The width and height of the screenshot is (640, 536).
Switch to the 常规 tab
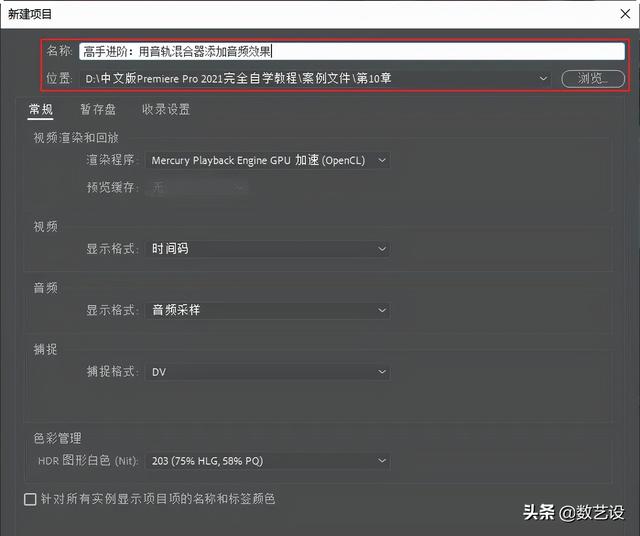click(40, 110)
